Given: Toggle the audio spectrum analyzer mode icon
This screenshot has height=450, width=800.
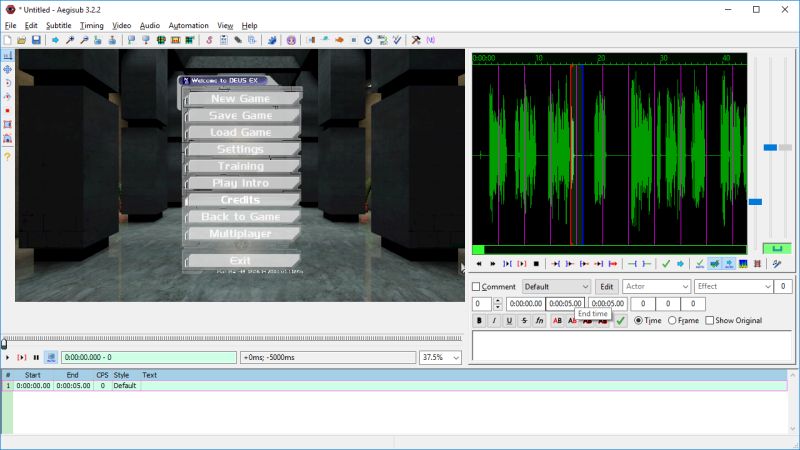Looking at the screenshot, I should (743, 264).
